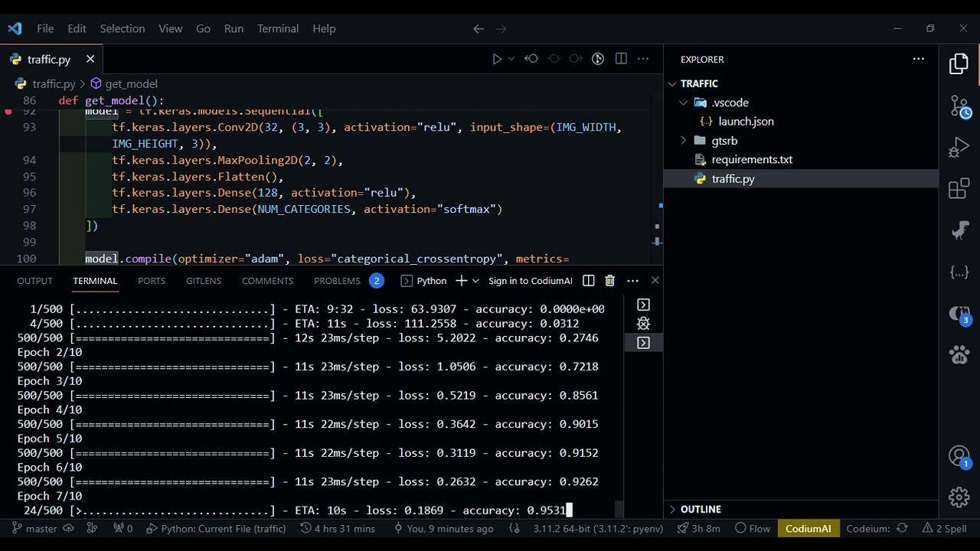
Task: Close the traffic.py editor tab
Action: 90,59
